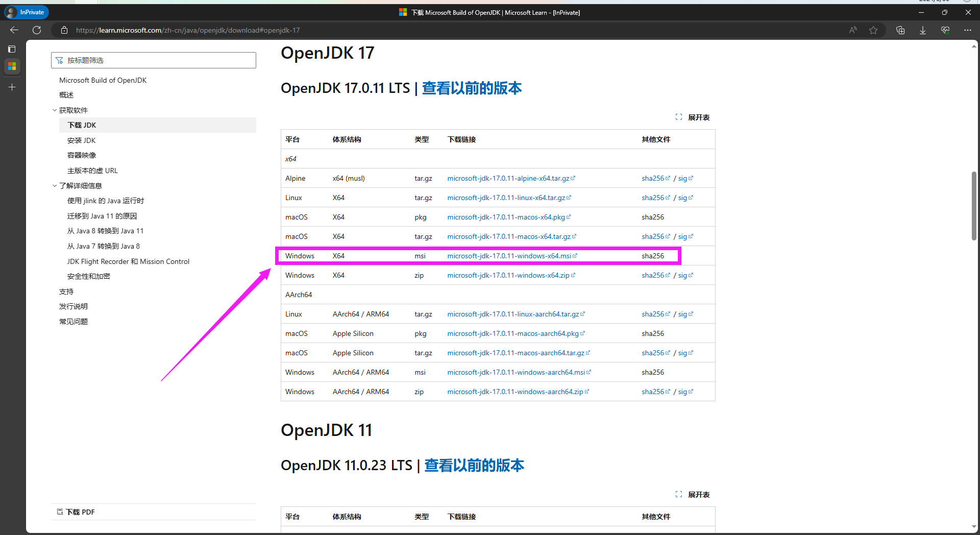Download microsoft-jdk-17.0.11-windows-x64.msi

click(512, 256)
